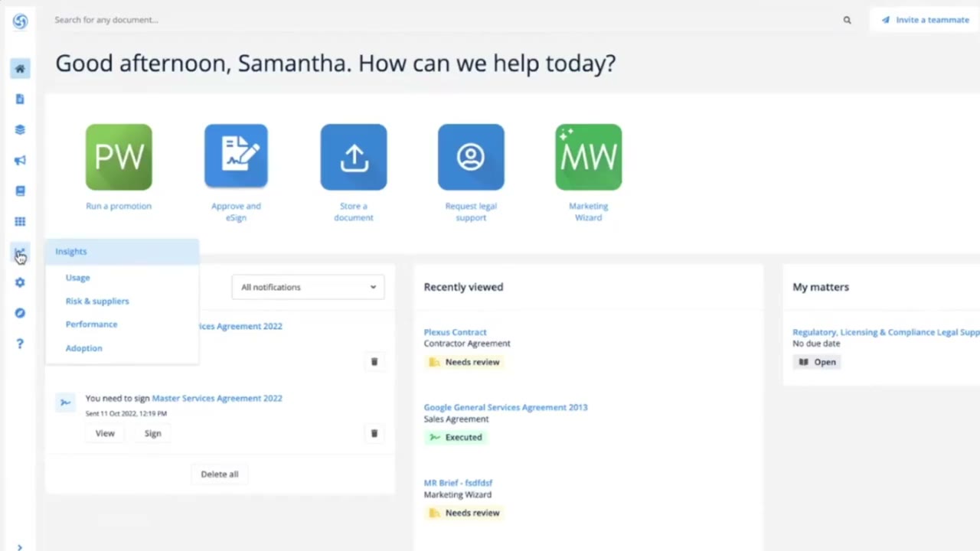The image size is (980, 551).
Task: Click the Marketing Wizard label
Action: pyautogui.click(x=588, y=212)
